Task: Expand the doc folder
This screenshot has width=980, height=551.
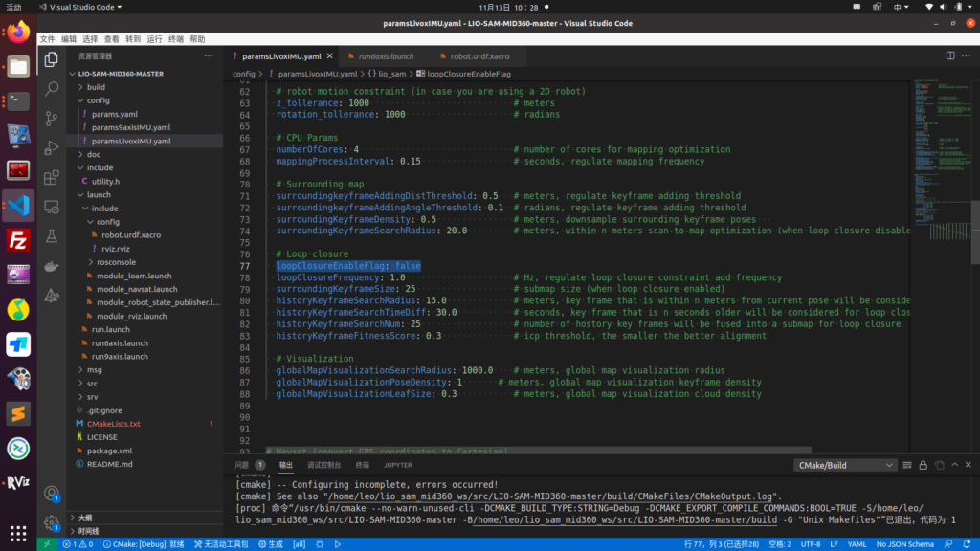Action: (145, 154)
